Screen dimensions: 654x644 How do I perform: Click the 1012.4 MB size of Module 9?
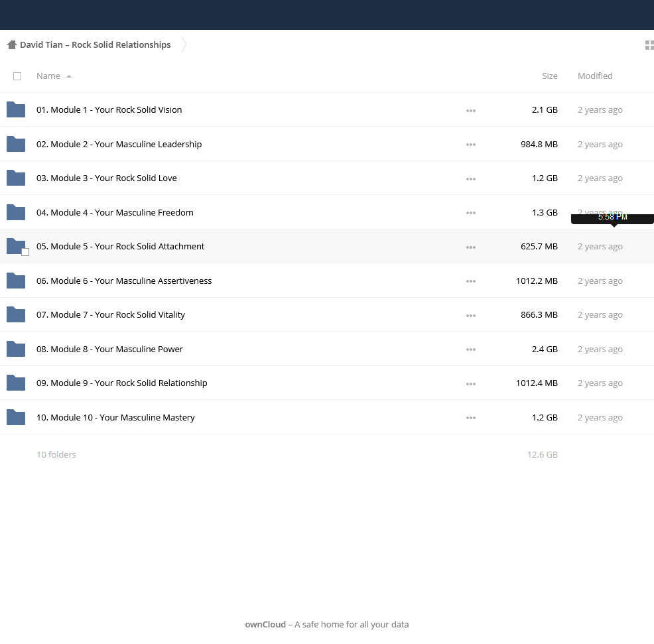(537, 383)
